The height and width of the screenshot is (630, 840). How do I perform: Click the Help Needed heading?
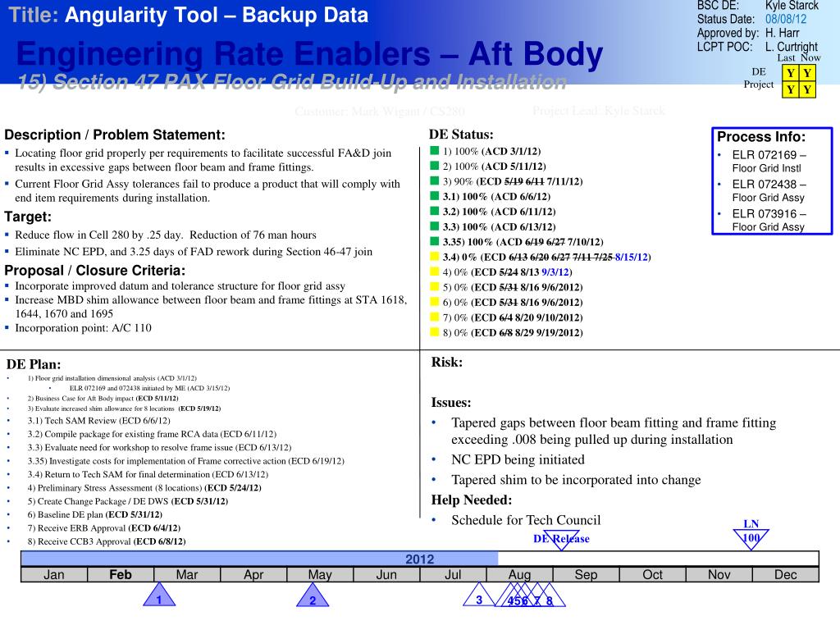472,500
